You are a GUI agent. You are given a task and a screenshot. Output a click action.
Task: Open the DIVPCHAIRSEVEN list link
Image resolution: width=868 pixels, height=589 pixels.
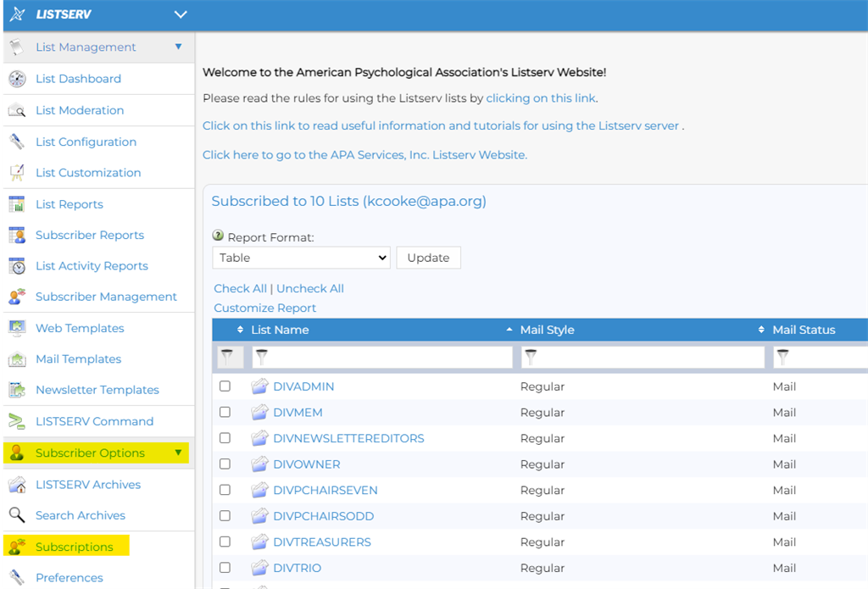[325, 490]
